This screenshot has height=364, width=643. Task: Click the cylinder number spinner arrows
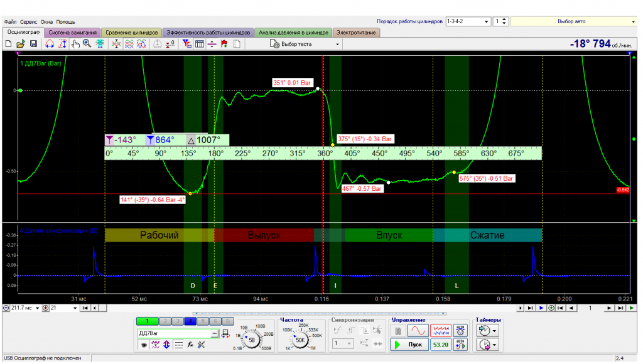[x=504, y=21]
